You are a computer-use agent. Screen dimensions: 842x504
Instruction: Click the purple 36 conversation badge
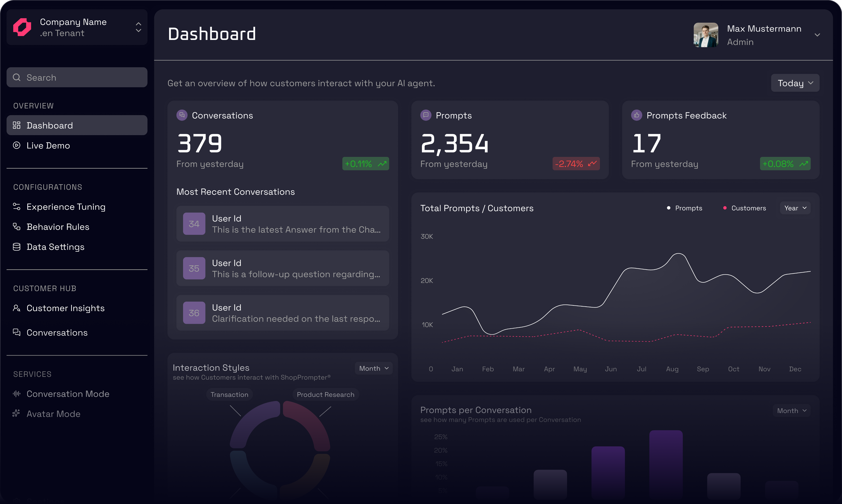[x=194, y=313]
